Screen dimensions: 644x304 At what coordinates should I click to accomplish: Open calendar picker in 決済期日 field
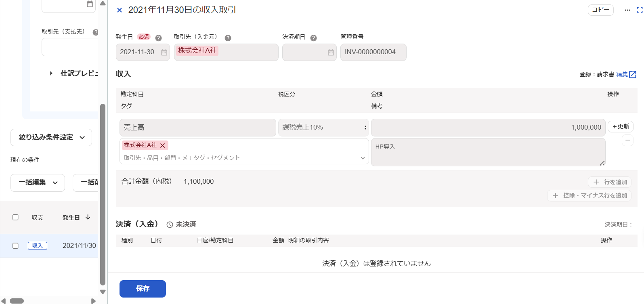click(331, 52)
